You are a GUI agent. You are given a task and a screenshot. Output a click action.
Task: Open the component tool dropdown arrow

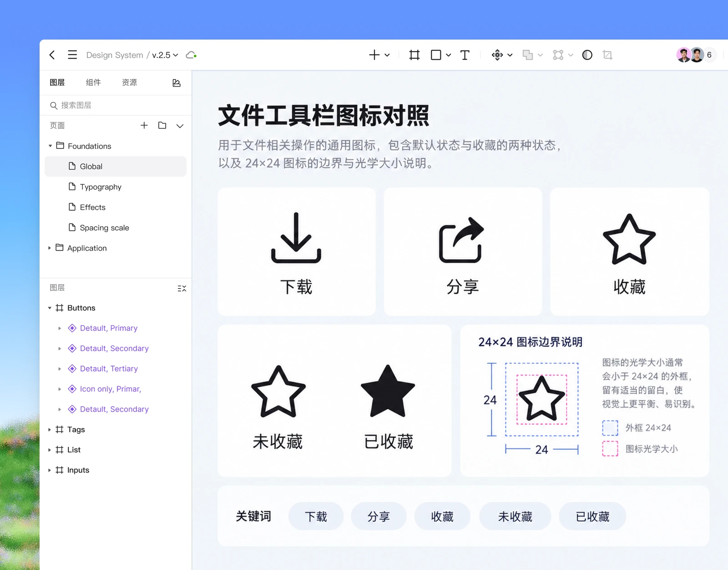[x=510, y=55]
